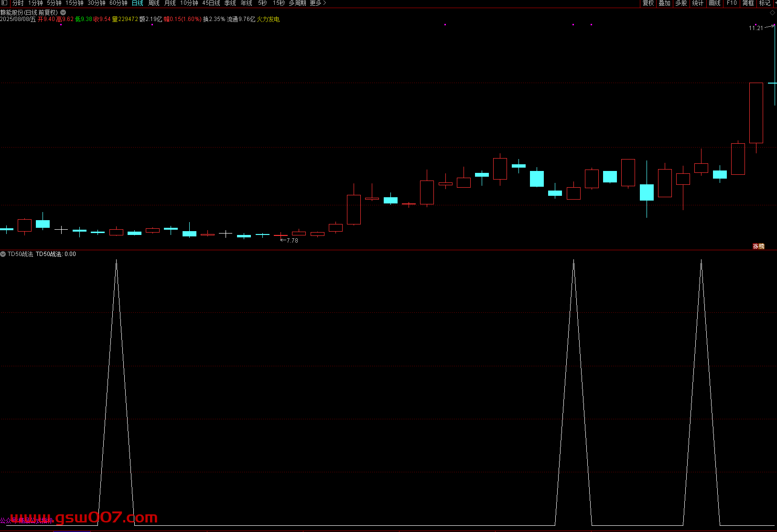Select the 周线 weekly tab
The width and height of the screenshot is (777, 532).
tap(154, 3)
